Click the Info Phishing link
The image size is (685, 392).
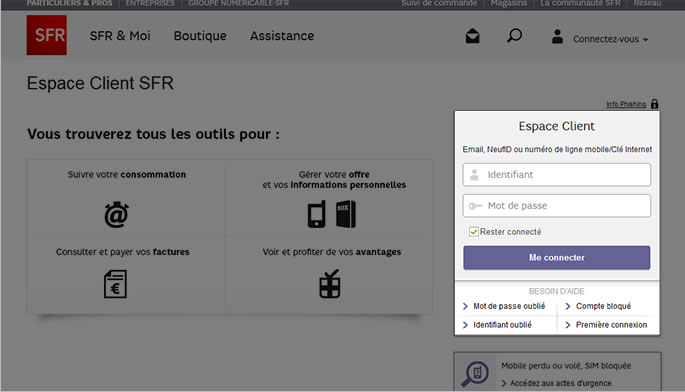click(x=626, y=104)
